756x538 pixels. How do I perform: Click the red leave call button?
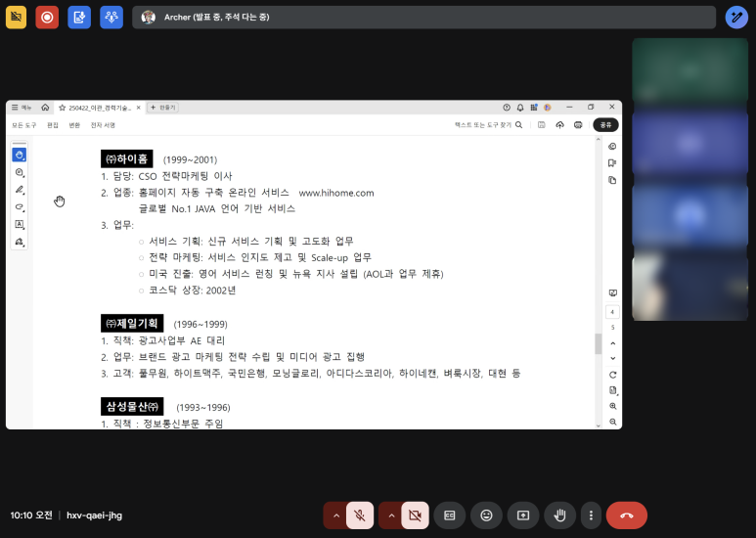click(627, 516)
